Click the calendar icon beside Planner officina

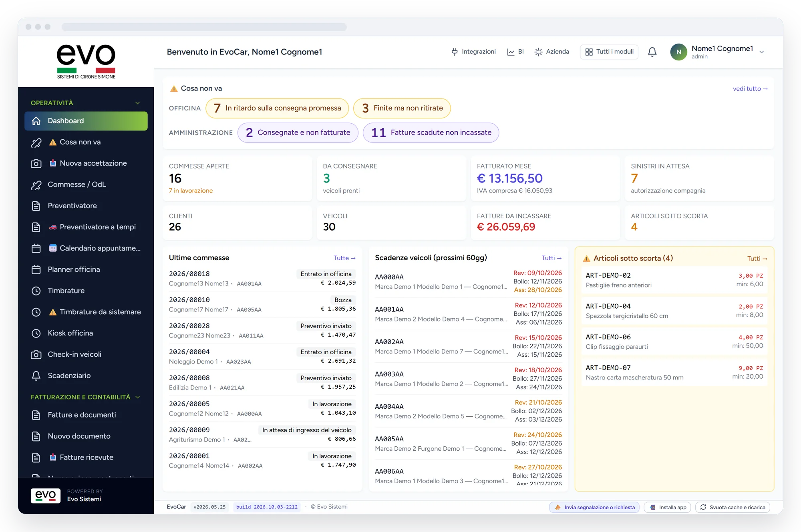coord(36,269)
